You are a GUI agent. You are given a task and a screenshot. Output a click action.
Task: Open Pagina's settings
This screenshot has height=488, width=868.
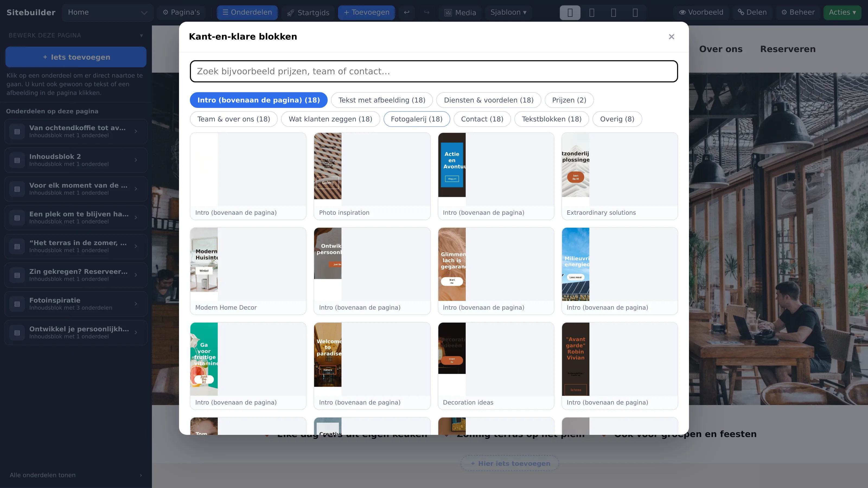181,12
